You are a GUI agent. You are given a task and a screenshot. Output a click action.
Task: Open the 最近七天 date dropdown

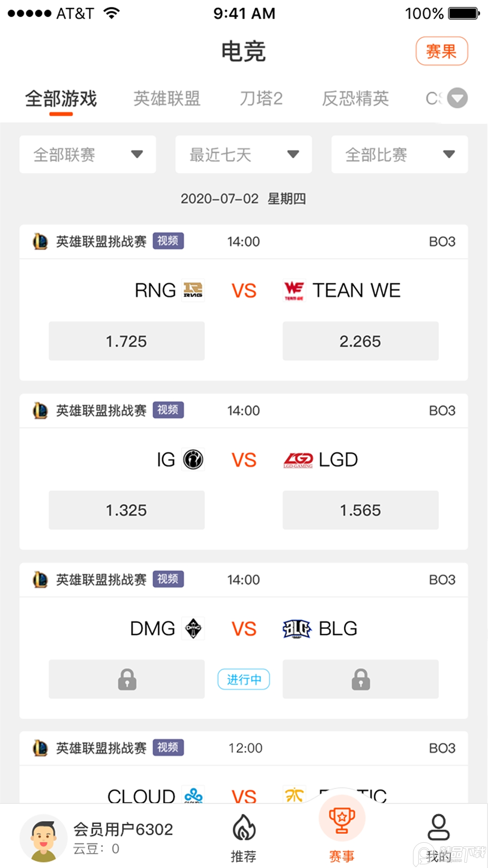[x=244, y=155]
